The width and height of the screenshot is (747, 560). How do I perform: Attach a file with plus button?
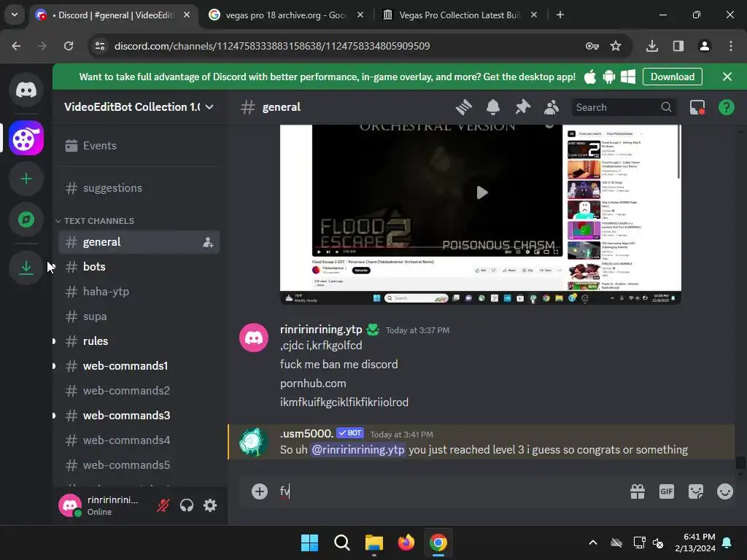pyautogui.click(x=260, y=491)
